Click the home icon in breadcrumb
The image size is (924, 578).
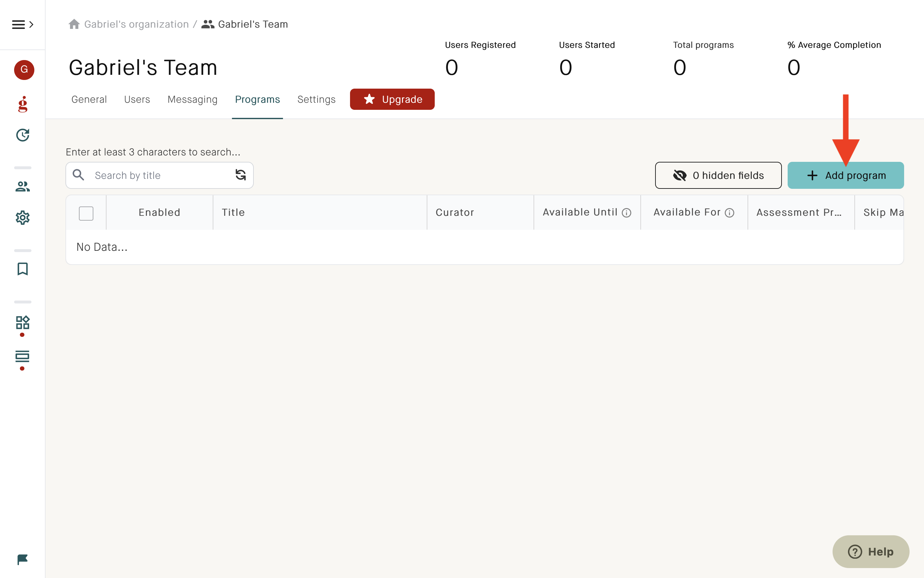click(x=74, y=24)
